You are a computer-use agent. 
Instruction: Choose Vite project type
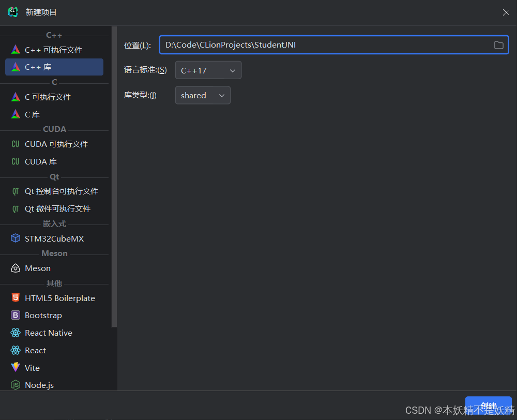[x=54, y=368]
